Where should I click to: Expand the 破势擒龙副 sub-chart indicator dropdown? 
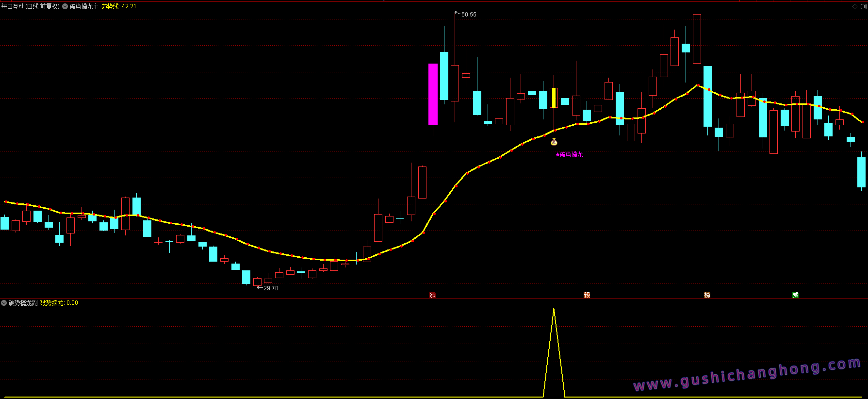4,303
